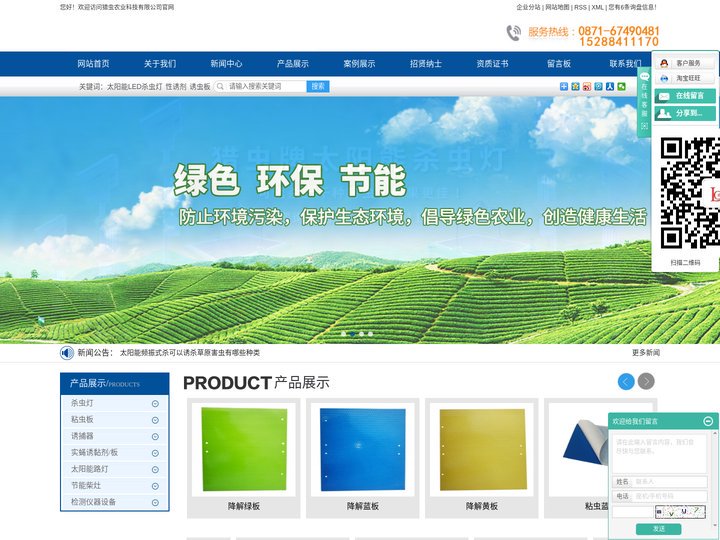The width and height of the screenshot is (720, 540).
Task: Click the phone hotline icon
Action: coord(513,33)
